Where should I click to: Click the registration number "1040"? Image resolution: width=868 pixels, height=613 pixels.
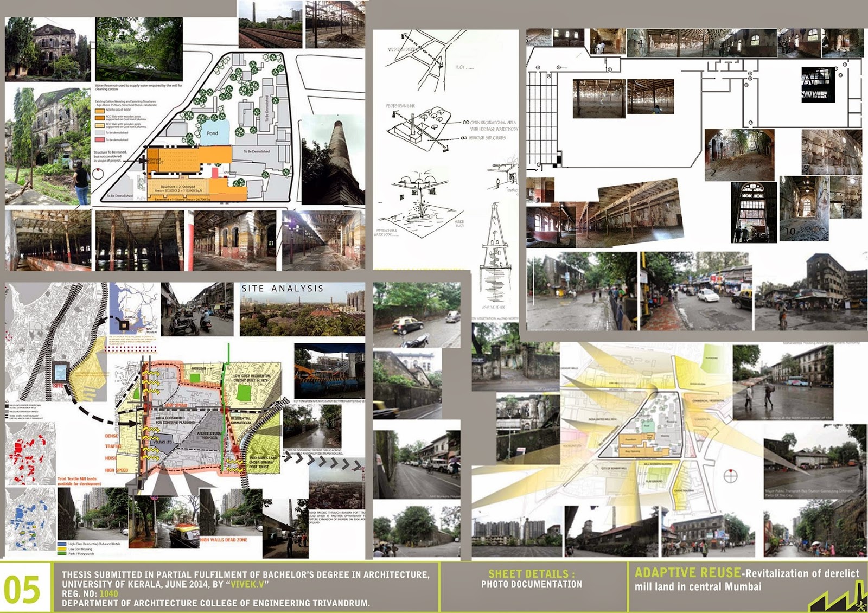coord(108,593)
